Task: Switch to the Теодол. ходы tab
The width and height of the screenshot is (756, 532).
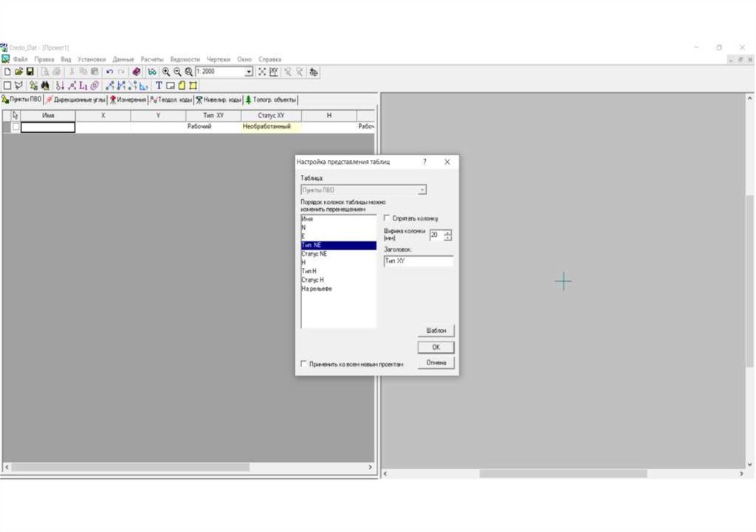Action: tap(171, 100)
